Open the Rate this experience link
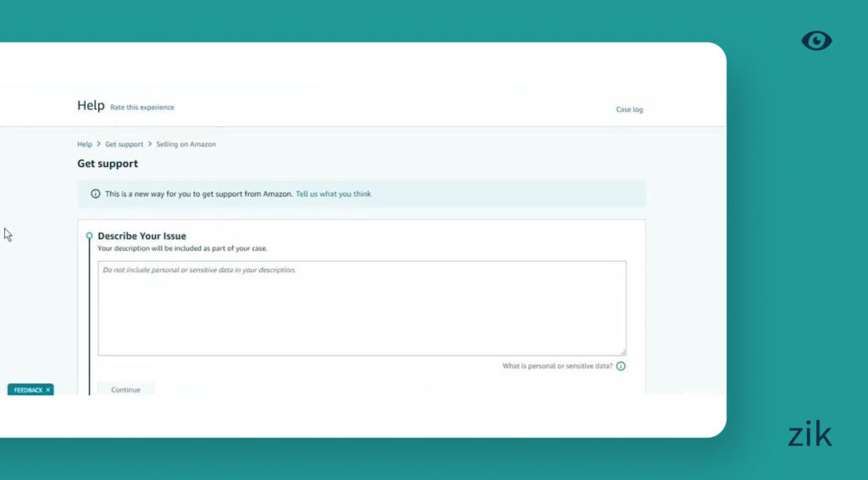 click(x=142, y=108)
